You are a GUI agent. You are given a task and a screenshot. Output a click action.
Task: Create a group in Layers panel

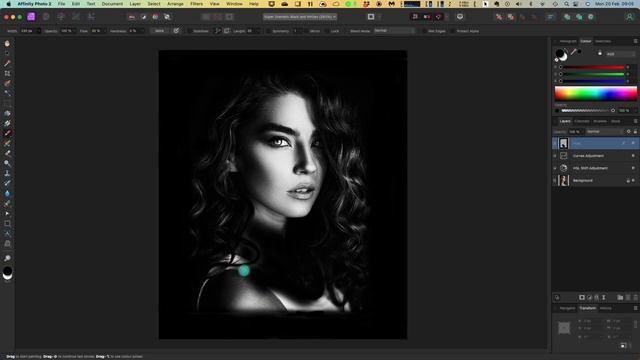pos(620,298)
